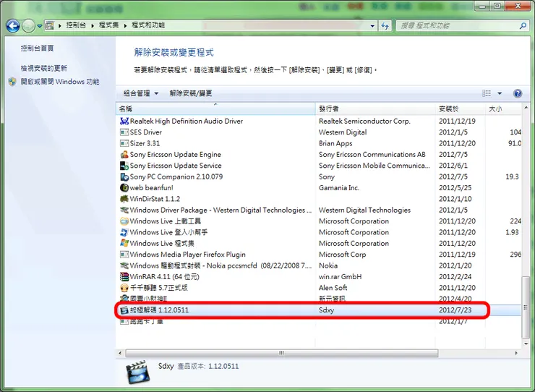Click the Nokia pccsmcfd driver package icon
The height and width of the screenshot is (392, 535).
124,265
